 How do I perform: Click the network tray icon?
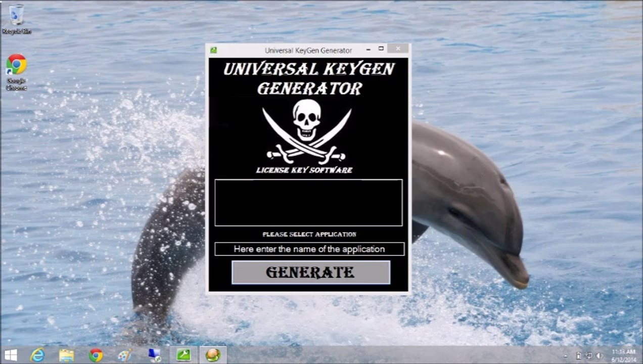tap(589, 356)
